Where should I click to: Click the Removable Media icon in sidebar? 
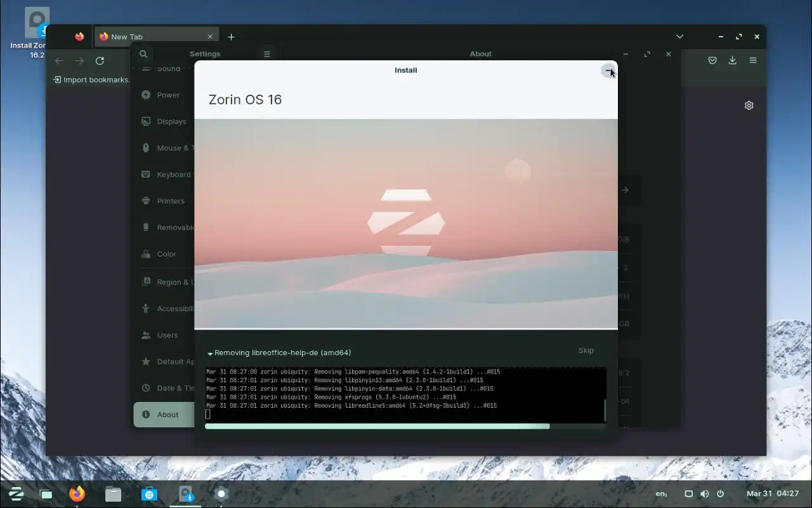(146, 227)
